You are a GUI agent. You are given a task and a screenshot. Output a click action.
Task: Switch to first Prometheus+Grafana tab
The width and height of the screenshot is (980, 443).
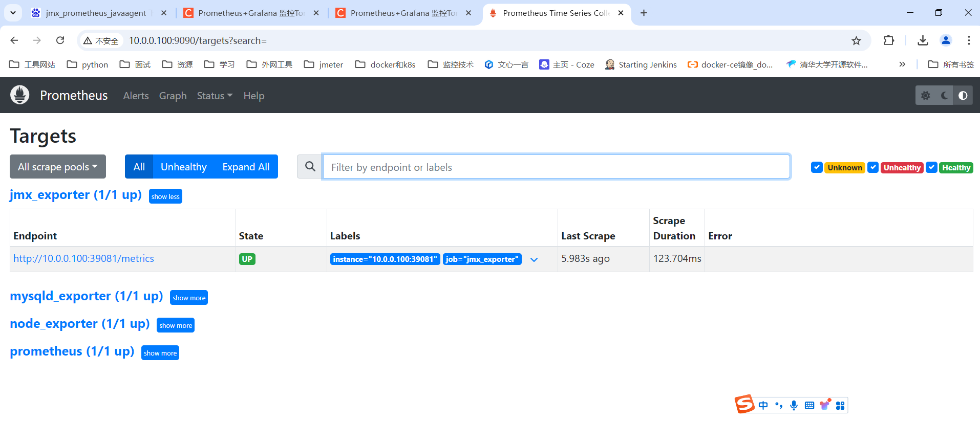coord(251,13)
